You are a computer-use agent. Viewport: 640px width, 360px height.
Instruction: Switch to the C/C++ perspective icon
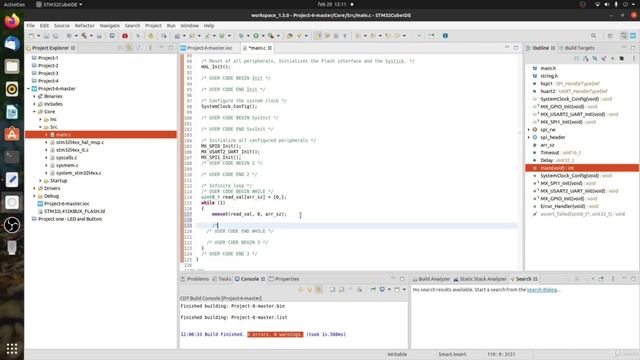coord(624,36)
